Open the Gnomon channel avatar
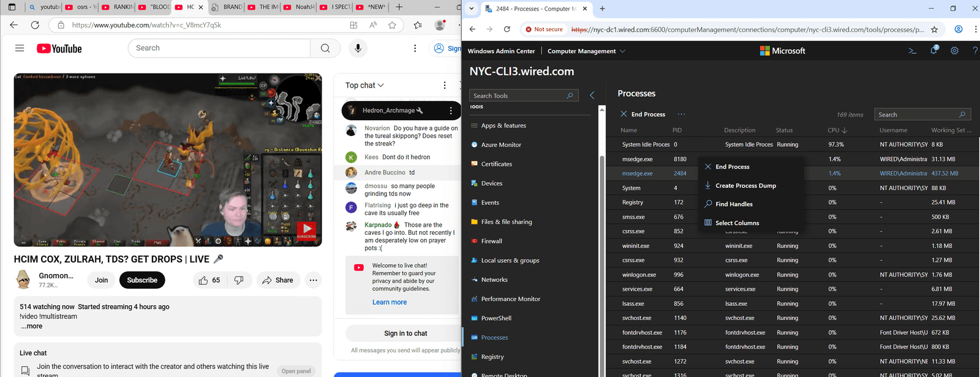 (24, 280)
